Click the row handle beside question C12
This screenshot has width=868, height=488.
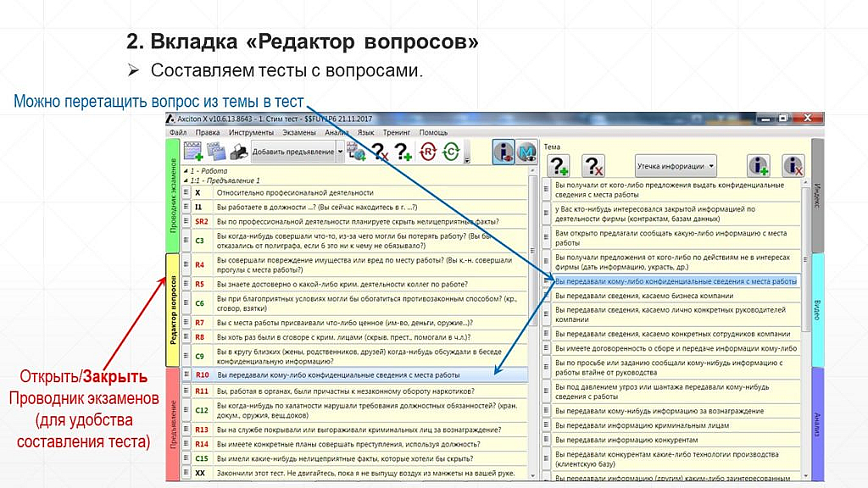186,410
